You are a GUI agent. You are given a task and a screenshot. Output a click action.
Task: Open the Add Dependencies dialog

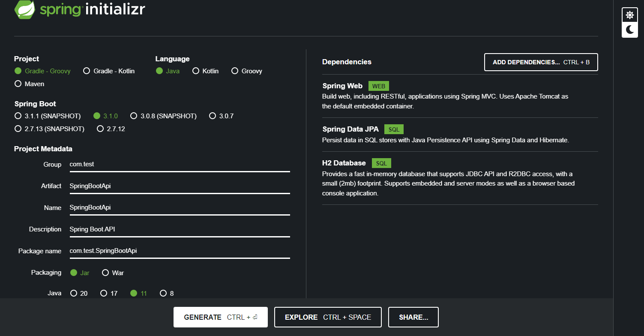coord(541,62)
